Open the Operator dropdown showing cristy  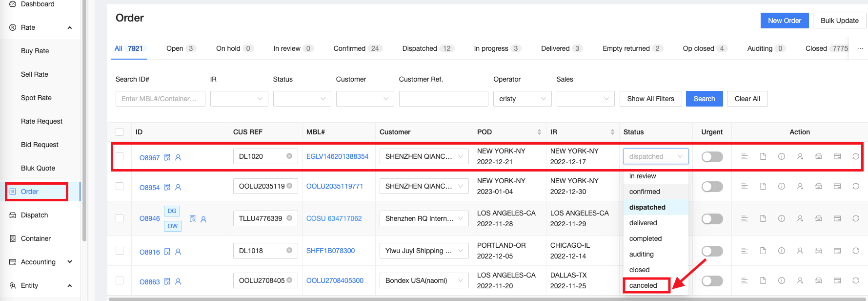522,99
